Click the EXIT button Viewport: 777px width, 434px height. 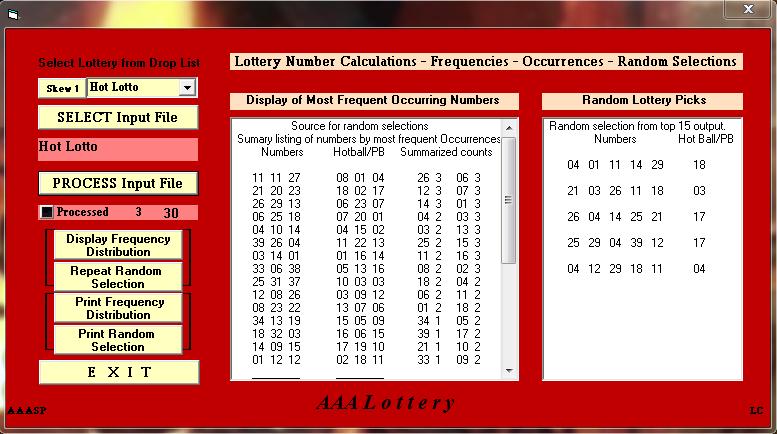(119, 372)
